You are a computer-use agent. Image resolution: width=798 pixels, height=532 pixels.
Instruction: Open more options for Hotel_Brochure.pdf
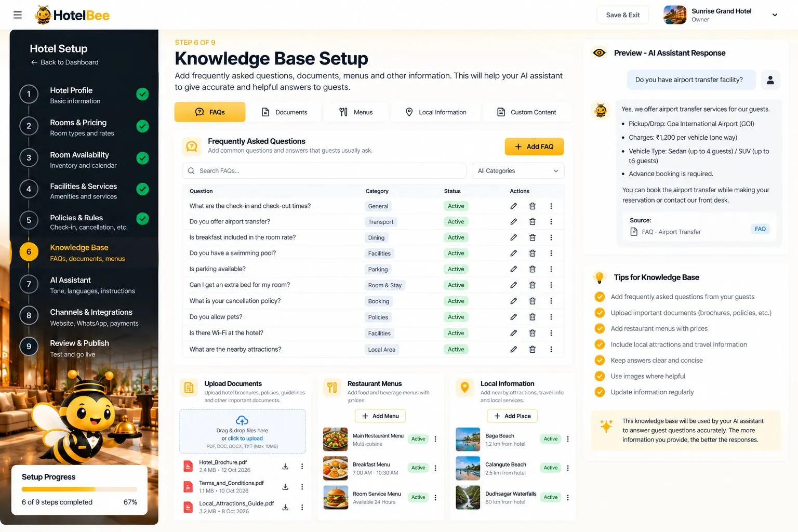click(302, 467)
